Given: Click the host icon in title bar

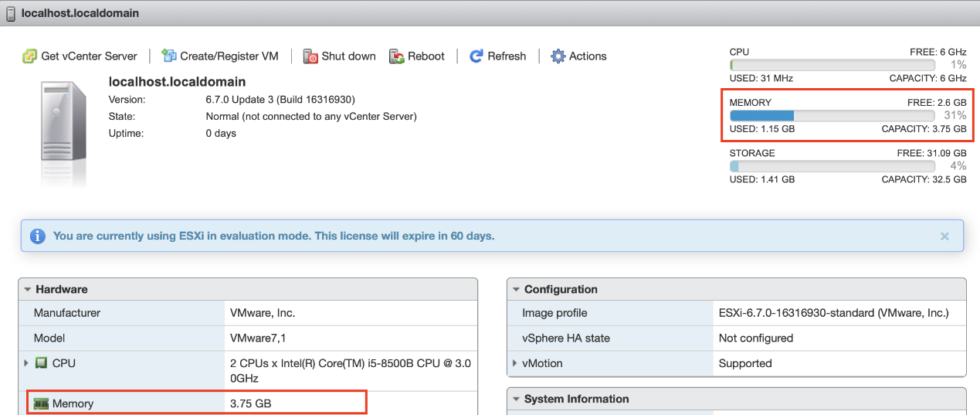Looking at the screenshot, I should pyautogui.click(x=11, y=14).
